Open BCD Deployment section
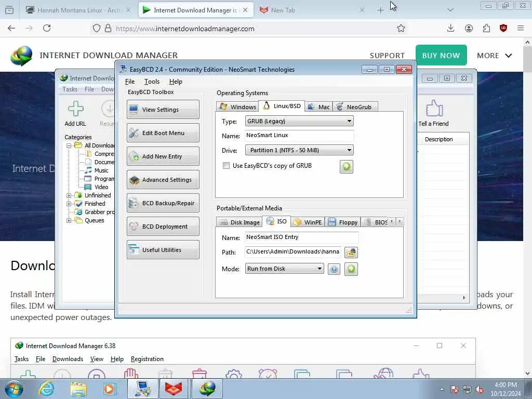 coord(163,227)
